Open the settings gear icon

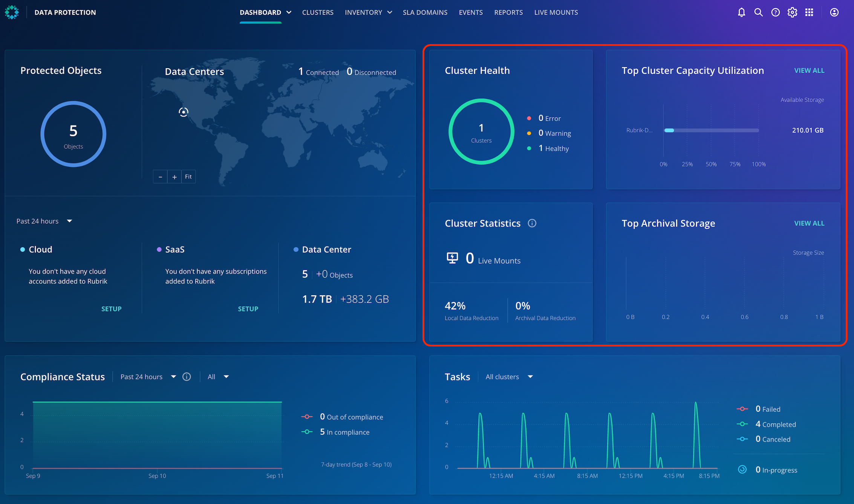coord(792,12)
